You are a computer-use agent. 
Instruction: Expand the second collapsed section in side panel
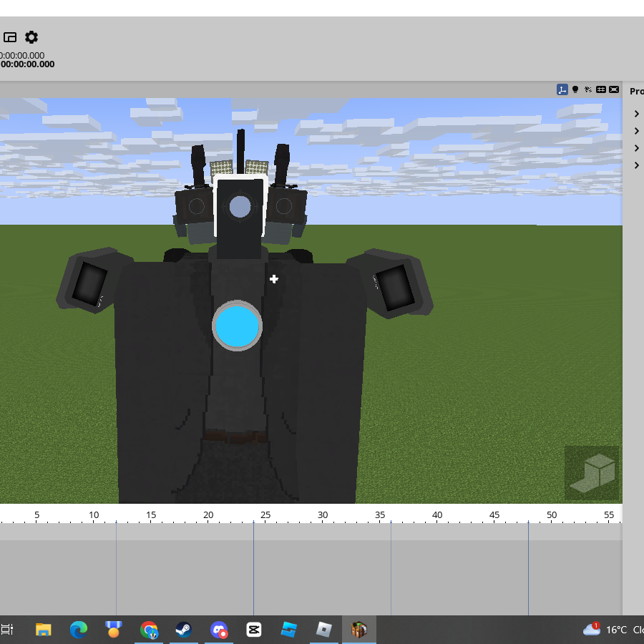coord(637,131)
